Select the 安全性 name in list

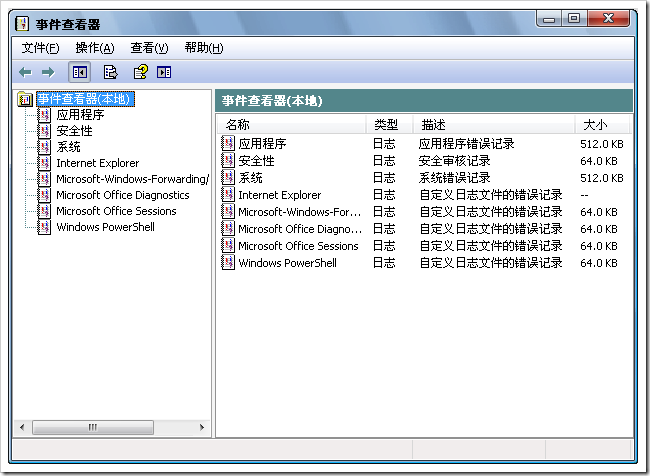click(x=256, y=160)
